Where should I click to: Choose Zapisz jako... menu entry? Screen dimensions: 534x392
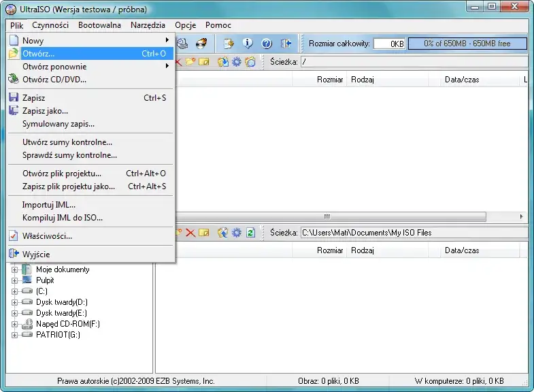click(x=45, y=111)
